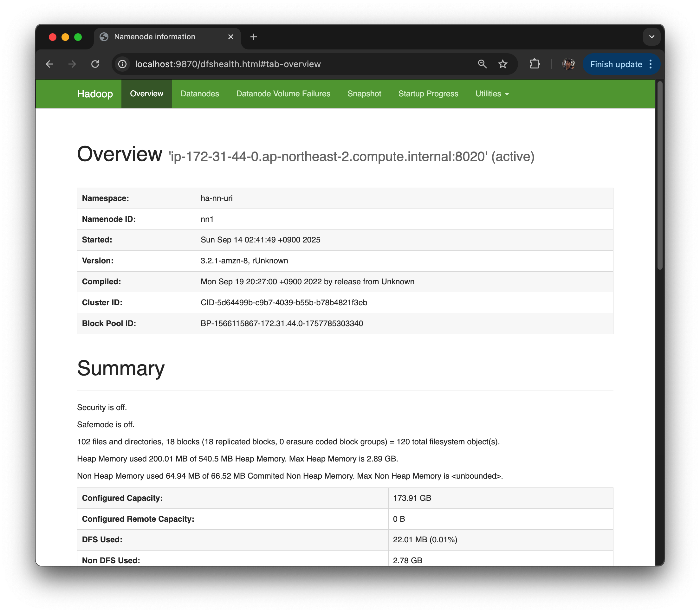
Task: Click the Finish update button
Action: 615,64
